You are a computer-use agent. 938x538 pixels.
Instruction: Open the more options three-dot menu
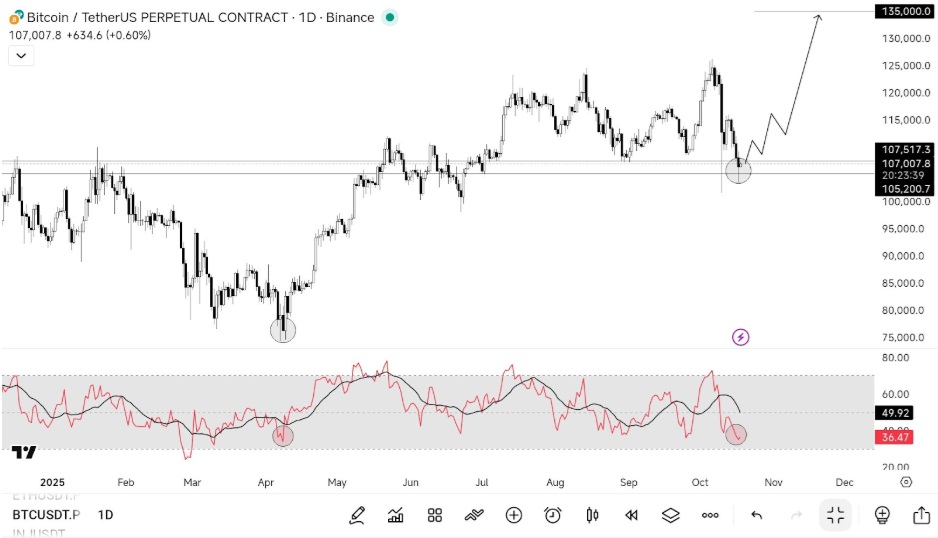[x=710, y=515]
